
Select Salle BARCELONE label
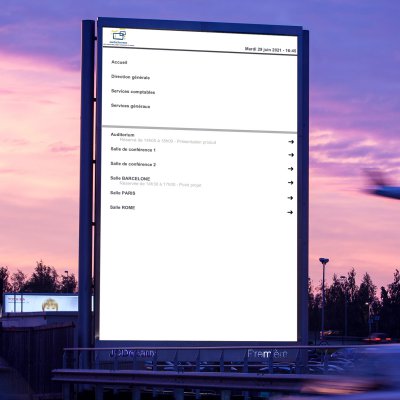click(130, 178)
